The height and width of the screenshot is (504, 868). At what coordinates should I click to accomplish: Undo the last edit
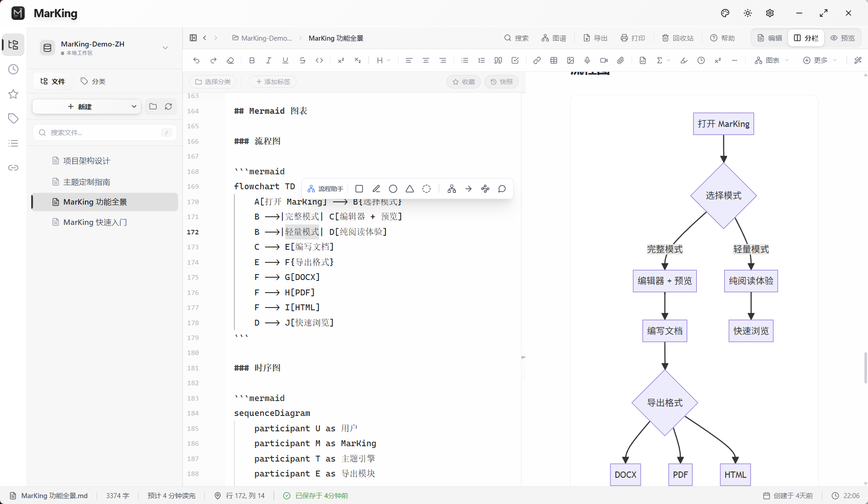tap(196, 61)
